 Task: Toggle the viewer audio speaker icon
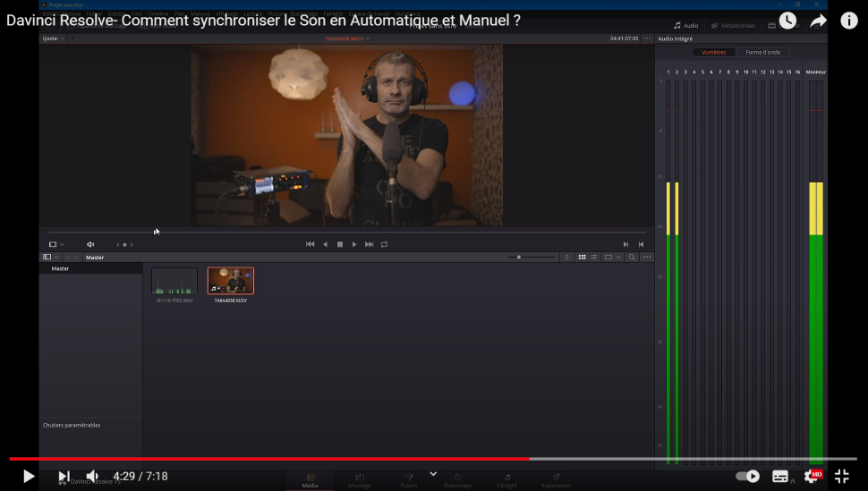coord(90,244)
